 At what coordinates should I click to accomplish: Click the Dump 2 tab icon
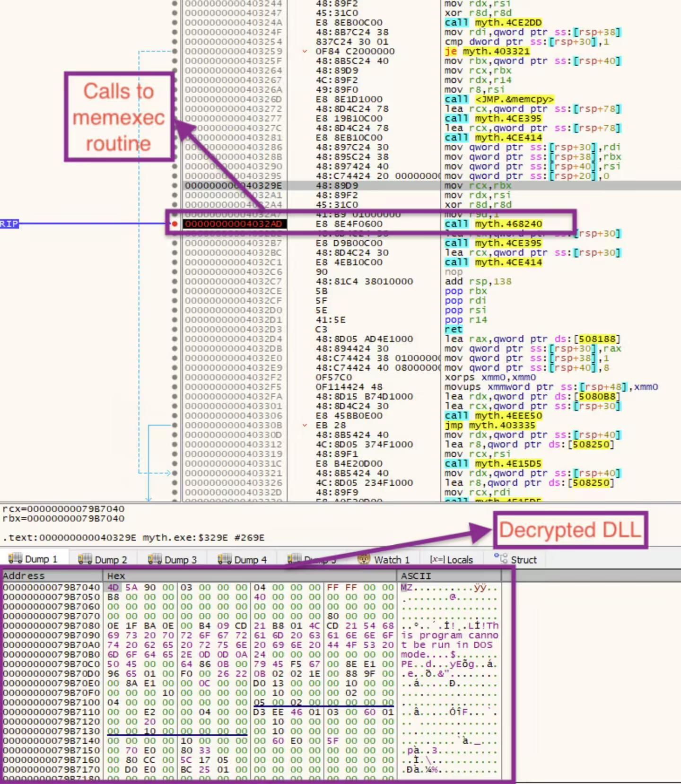[85, 559]
